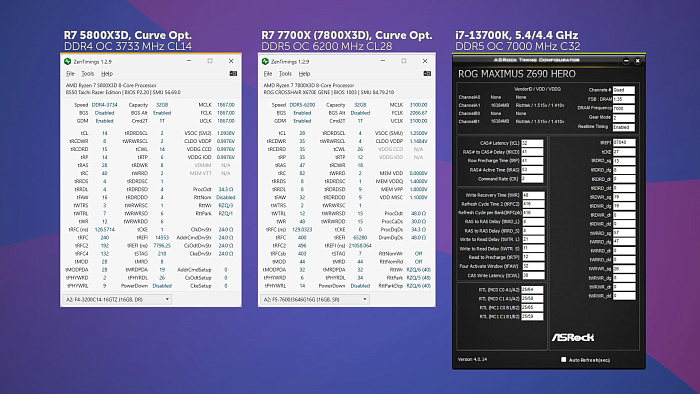This screenshot has height=394, width=700.
Task: Open the Help menu in the 5800X3D ZenTimings window
Action: pyautogui.click(x=107, y=74)
